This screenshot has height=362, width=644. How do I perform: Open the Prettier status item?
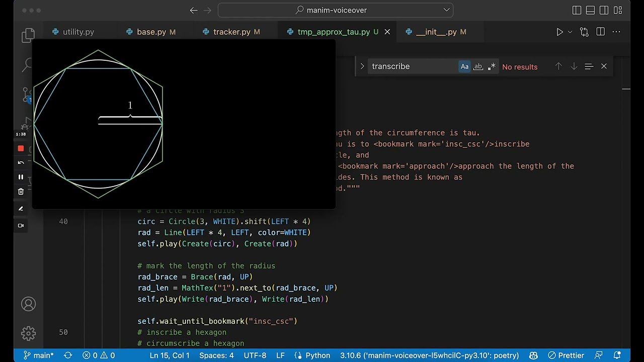[566, 355]
